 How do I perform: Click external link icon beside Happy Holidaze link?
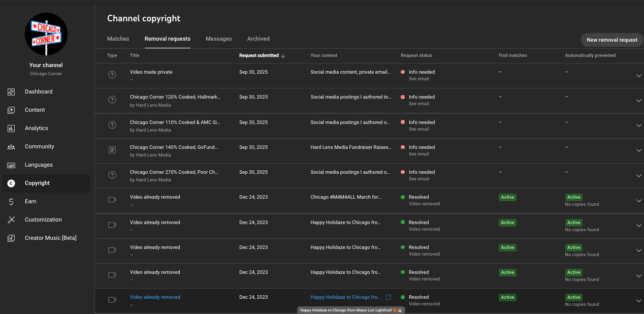pos(389,297)
